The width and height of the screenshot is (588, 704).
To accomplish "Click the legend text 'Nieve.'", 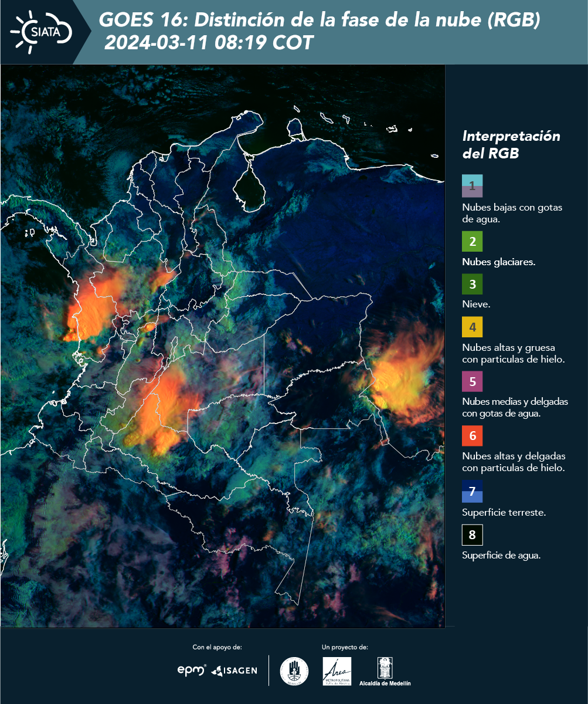I will coord(476,304).
